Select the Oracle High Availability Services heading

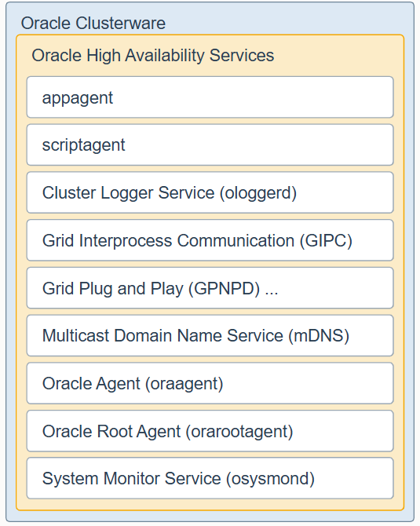[x=152, y=56]
